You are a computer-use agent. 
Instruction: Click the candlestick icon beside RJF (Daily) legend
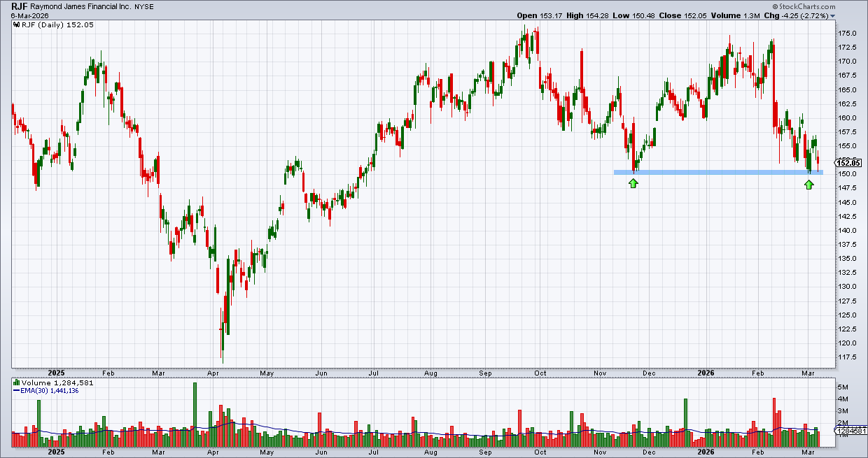16,24
